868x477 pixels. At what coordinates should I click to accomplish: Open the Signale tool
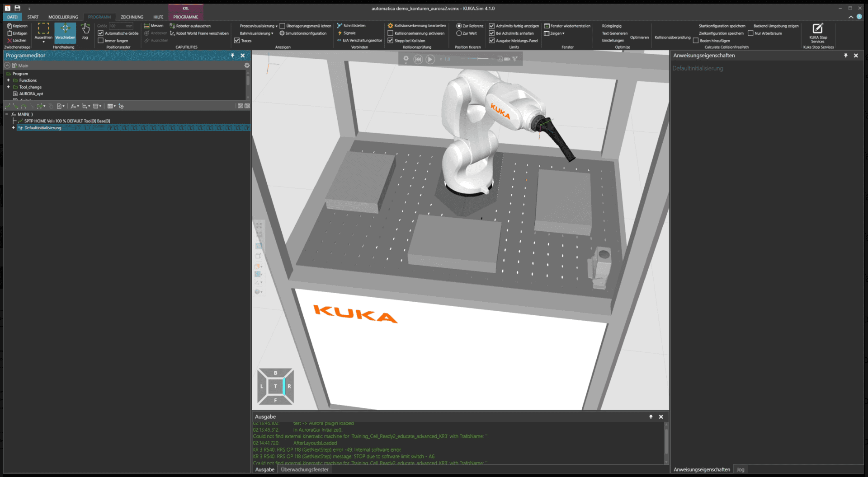[347, 33]
